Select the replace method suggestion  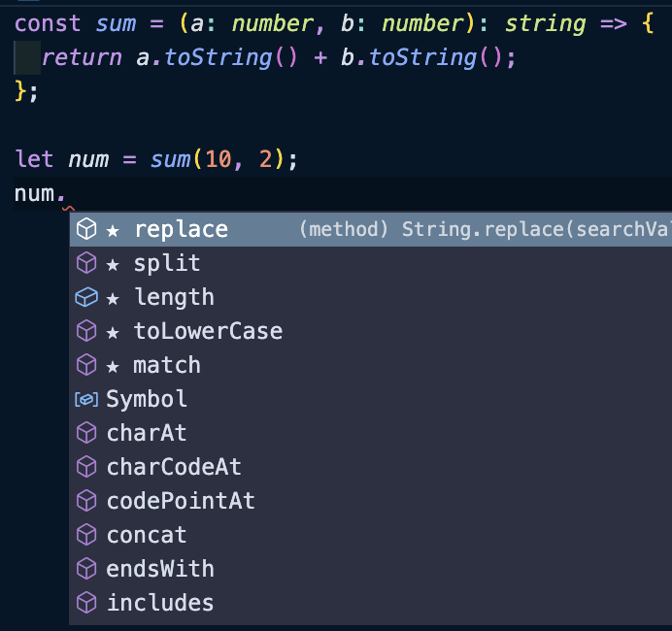coord(371,229)
